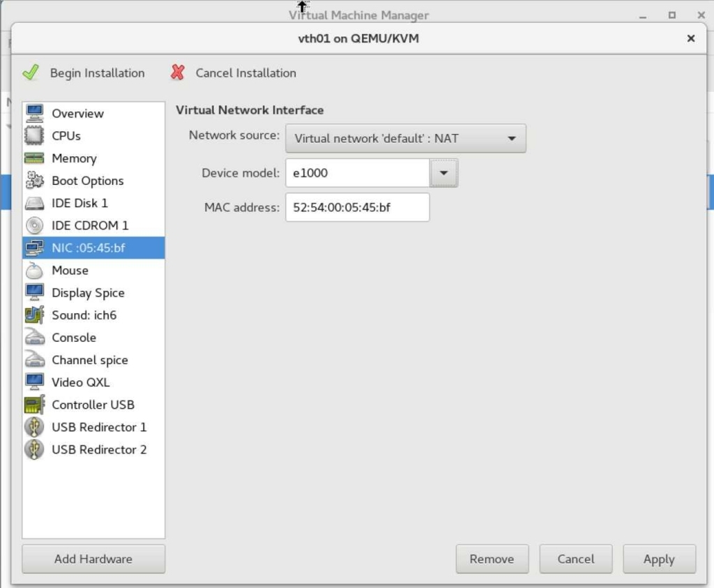Click the Device model e1000 text field
Image resolution: width=714 pixels, height=588 pixels.
(358, 172)
